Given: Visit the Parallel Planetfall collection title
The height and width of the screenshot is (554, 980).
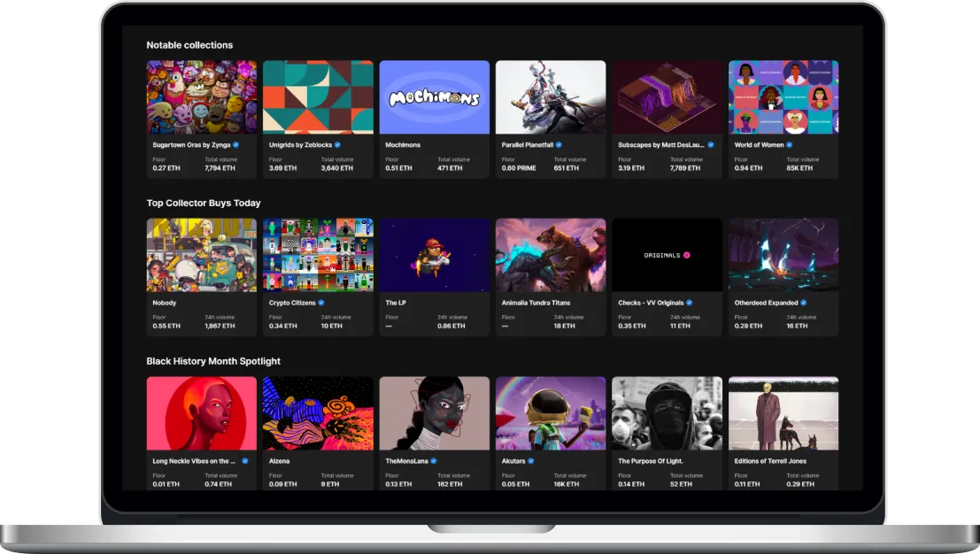Looking at the screenshot, I should click(x=528, y=145).
